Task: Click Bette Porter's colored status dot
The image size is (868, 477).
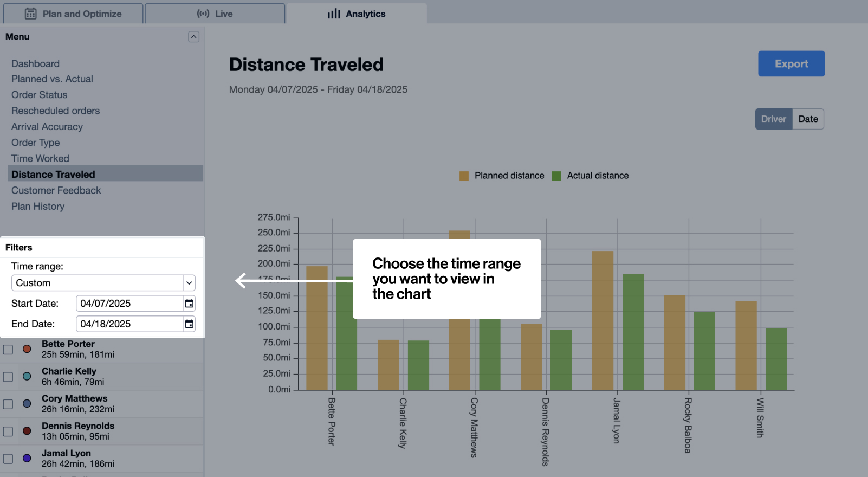Action: (x=27, y=349)
